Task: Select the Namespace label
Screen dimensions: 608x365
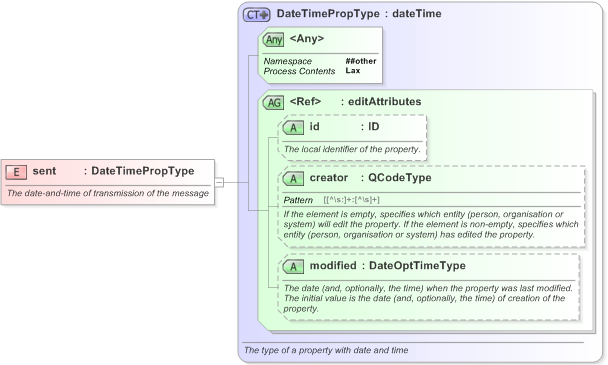Action: tap(288, 61)
